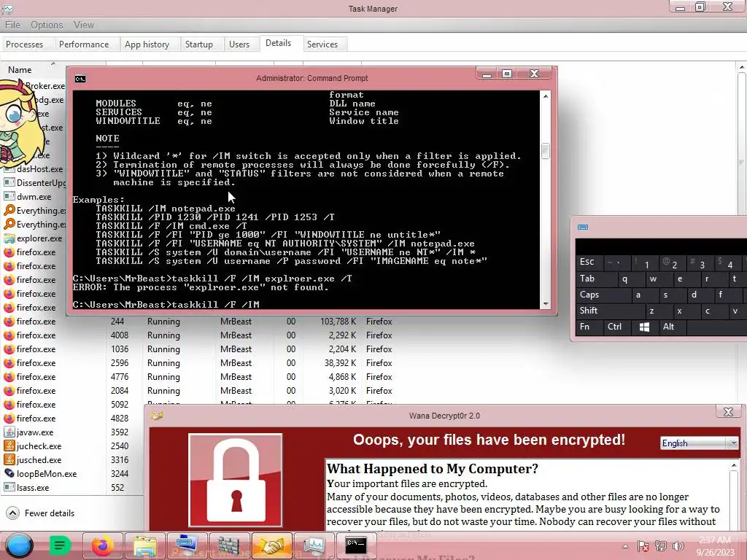Open Firefox from the taskbar
The width and height of the screenshot is (747, 560).
click(x=102, y=546)
